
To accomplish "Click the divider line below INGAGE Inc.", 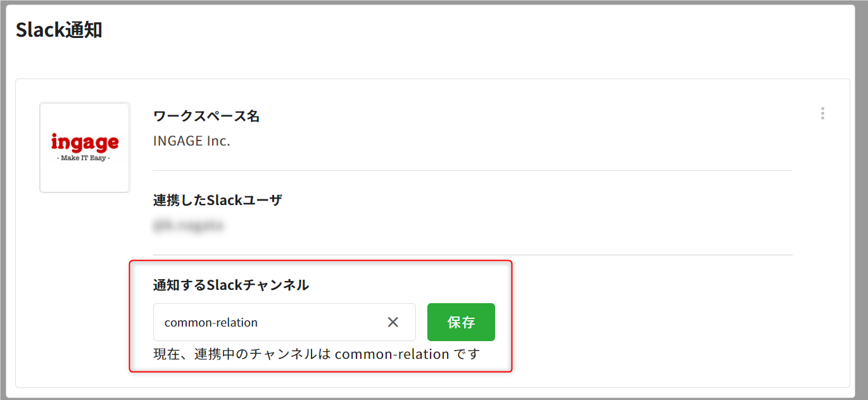I will click(472, 170).
